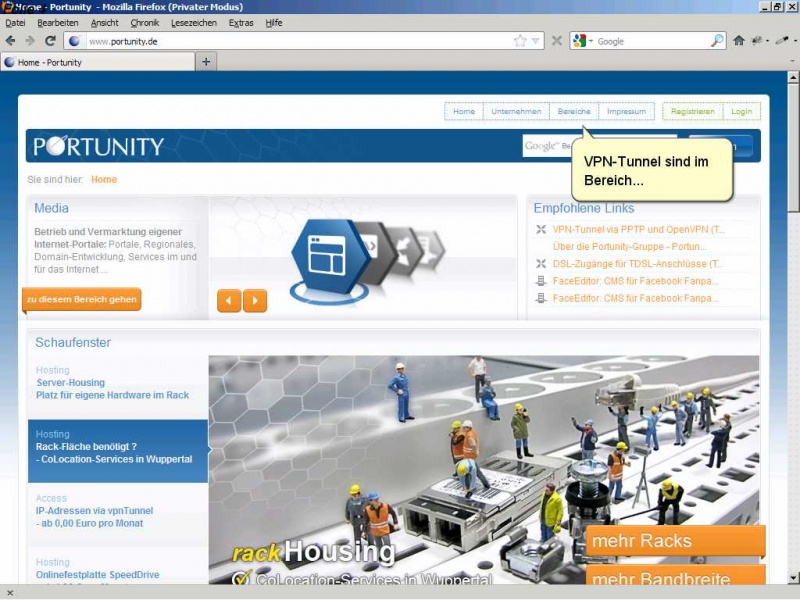Click the Login link

[741, 111]
